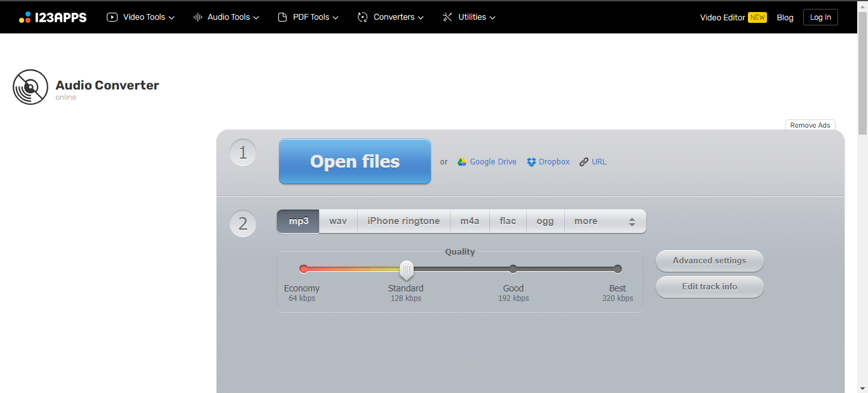Select the wav format tab
868x393 pixels.
point(338,221)
